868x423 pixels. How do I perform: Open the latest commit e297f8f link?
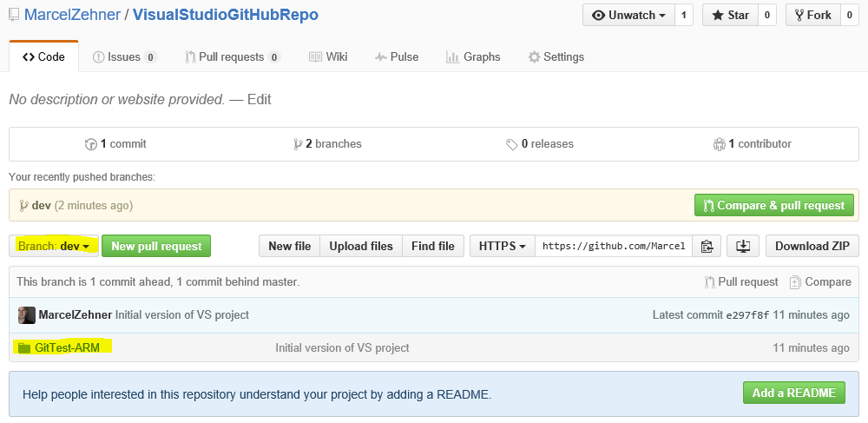(x=746, y=315)
